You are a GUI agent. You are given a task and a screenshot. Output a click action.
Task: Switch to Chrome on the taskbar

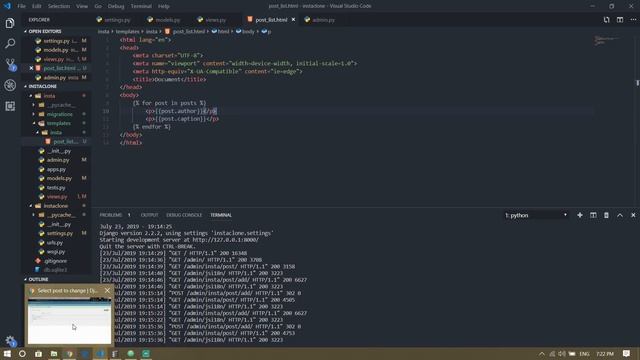69,353
